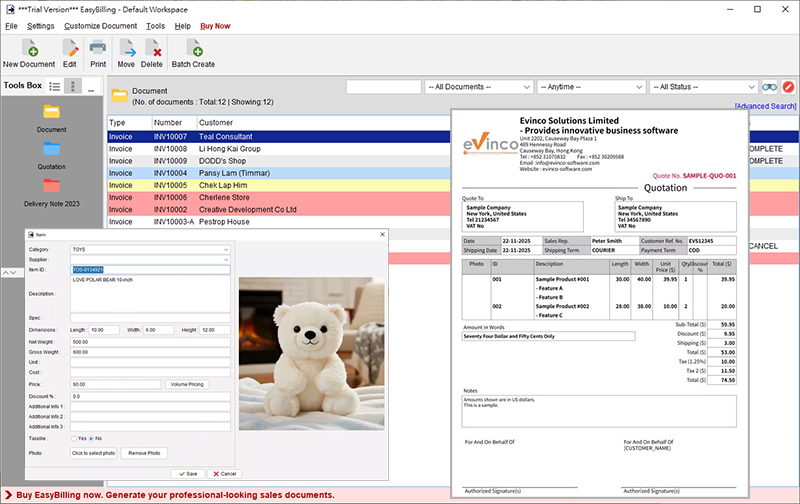
Task: Click the Price input field
Action: [x=116, y=385]
